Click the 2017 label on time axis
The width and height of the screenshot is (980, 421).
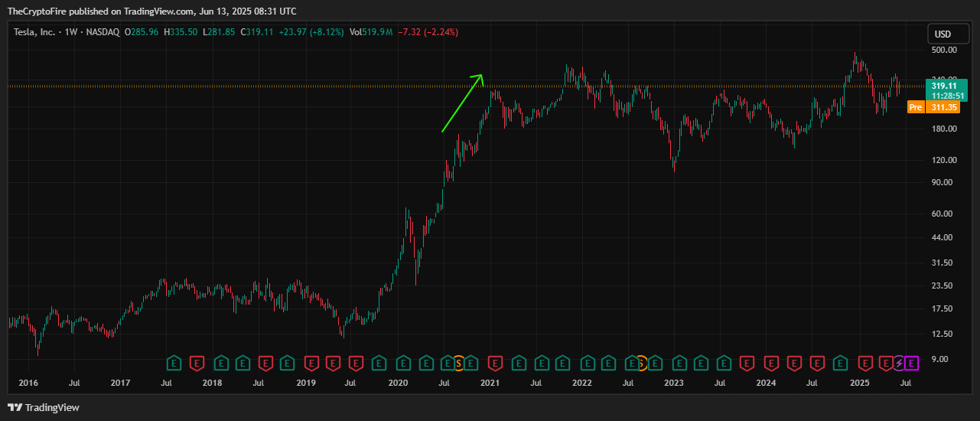click(x=119, y=382)
